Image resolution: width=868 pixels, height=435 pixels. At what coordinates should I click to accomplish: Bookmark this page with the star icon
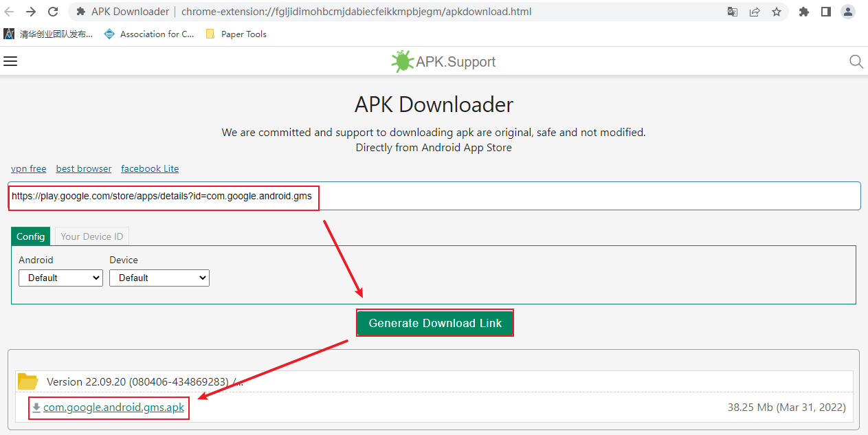click(777, 12)
